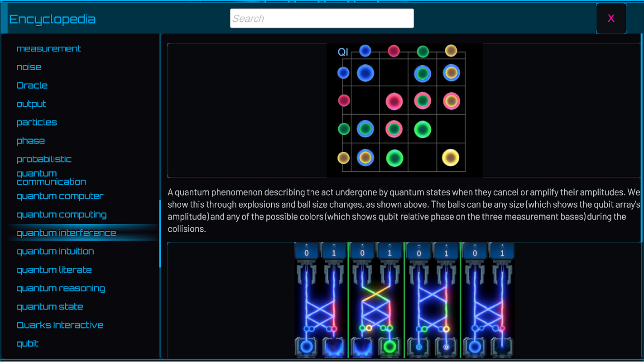This screenshot has width=644, height=362.
Task: Open the quantum interference circuit diagram thumbnail
Action: pos(404,300)
